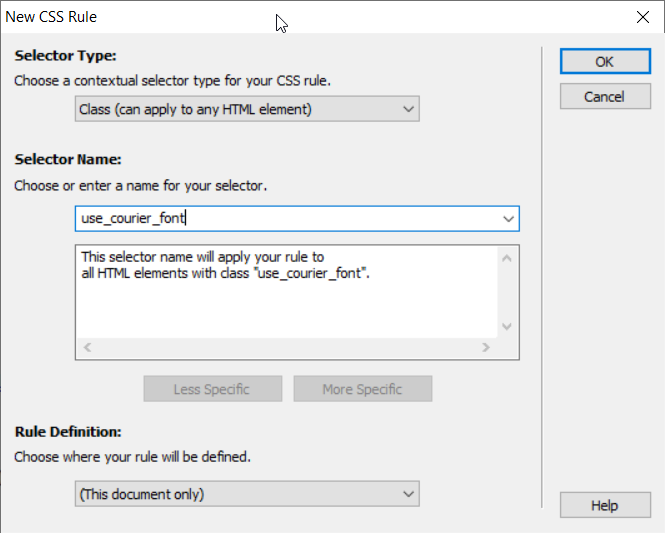Click the description box scroll right arrow

coord(486,348)
